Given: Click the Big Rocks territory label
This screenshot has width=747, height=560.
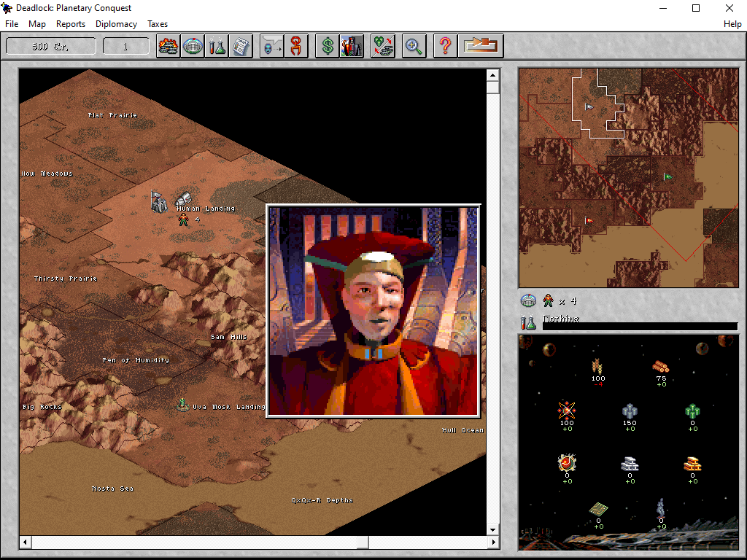Looking at the screenshot, I should (x=42, y=407).
